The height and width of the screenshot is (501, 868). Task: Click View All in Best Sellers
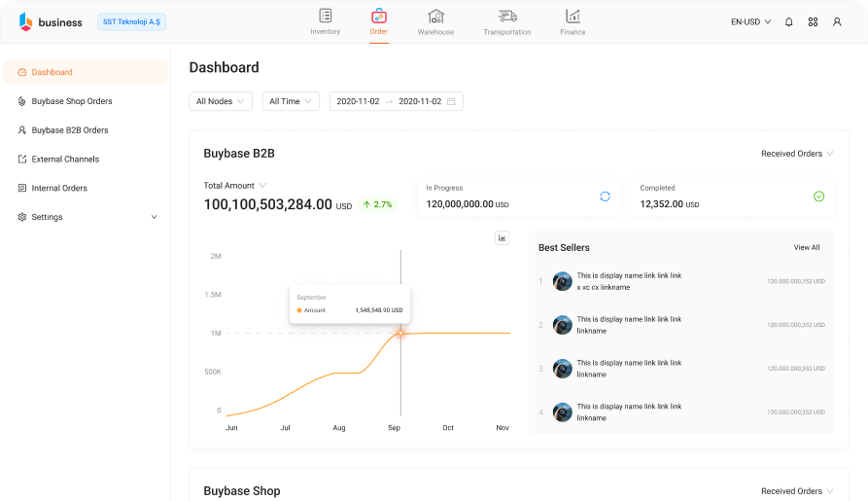pyautogui.click(x=807, y=247)
